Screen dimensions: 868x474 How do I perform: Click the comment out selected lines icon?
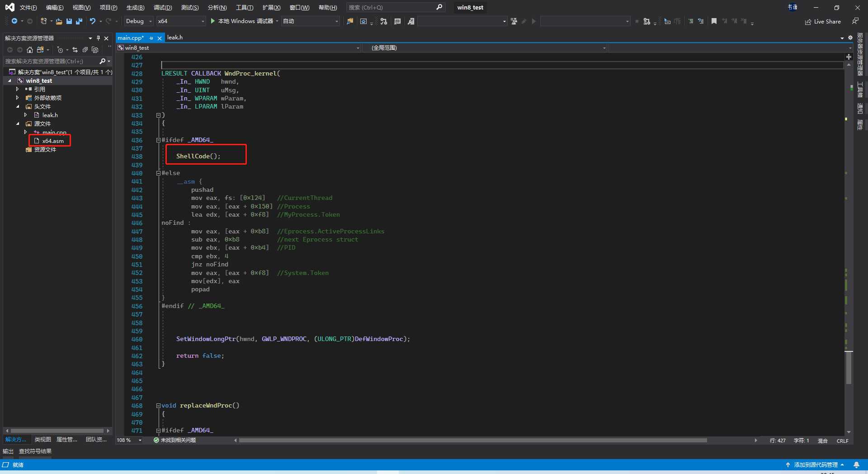690,21
